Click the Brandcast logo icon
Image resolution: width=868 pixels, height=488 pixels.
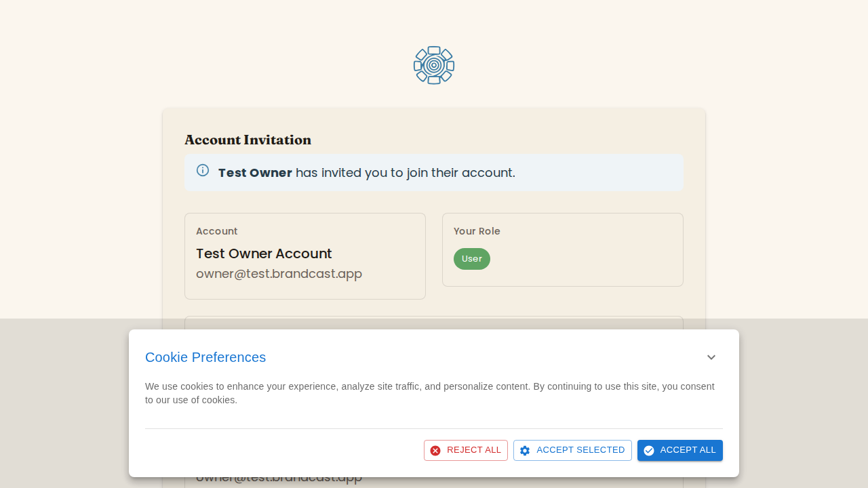click(x=434, y=65)
